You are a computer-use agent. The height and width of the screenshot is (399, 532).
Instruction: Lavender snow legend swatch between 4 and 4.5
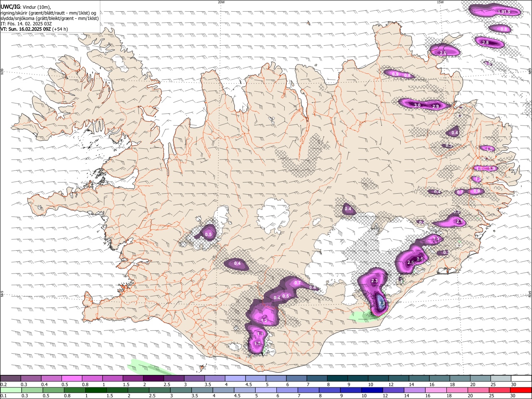(235, 379)
